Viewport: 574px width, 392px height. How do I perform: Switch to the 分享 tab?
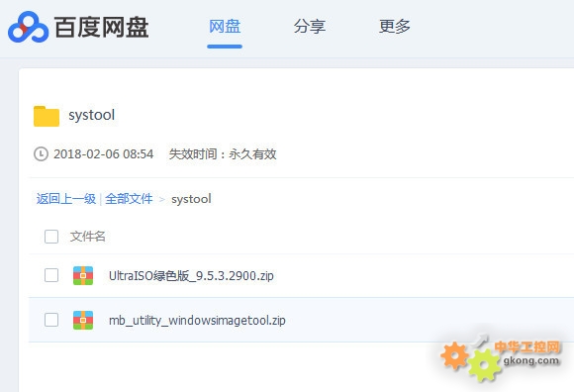310,27
